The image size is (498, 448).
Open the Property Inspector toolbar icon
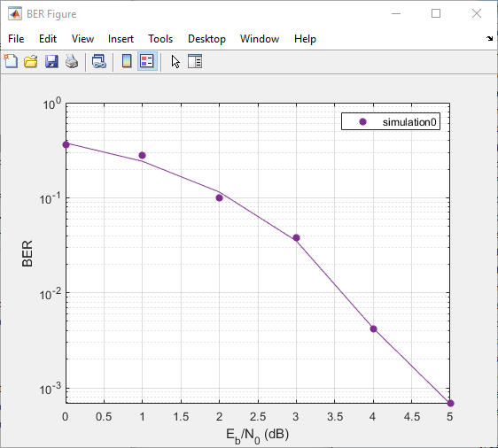[195, 61]
